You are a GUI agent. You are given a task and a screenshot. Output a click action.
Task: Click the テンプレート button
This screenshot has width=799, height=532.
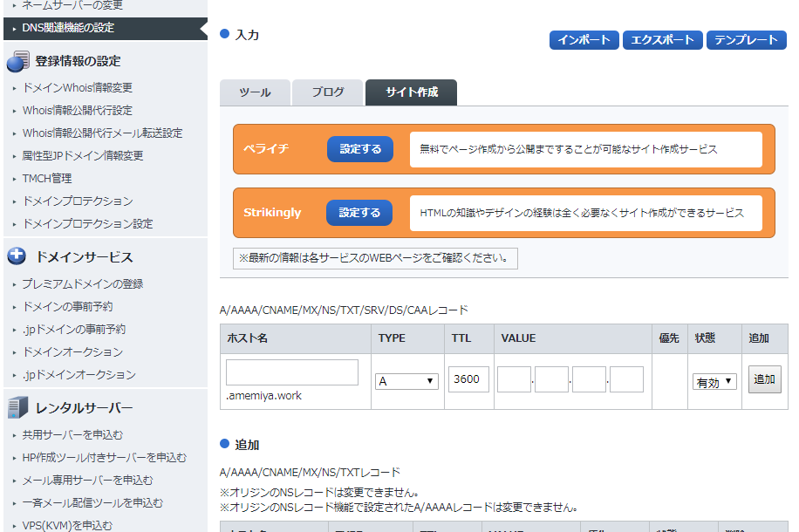coord(746,39)
